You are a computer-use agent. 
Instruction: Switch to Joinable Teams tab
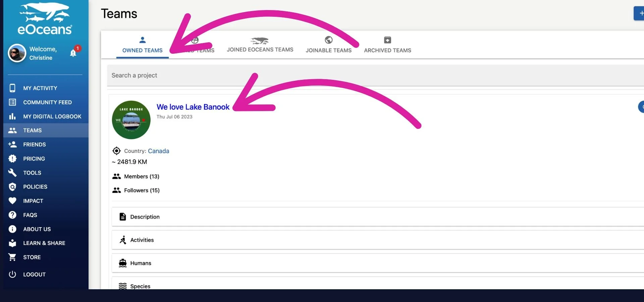(x=329, y=45)
